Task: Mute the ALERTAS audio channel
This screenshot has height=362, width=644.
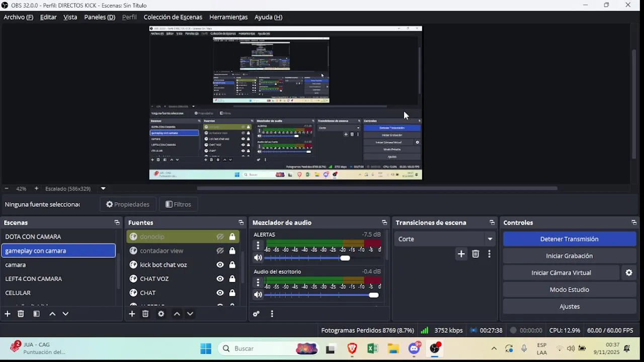Action: pos(258,258)
